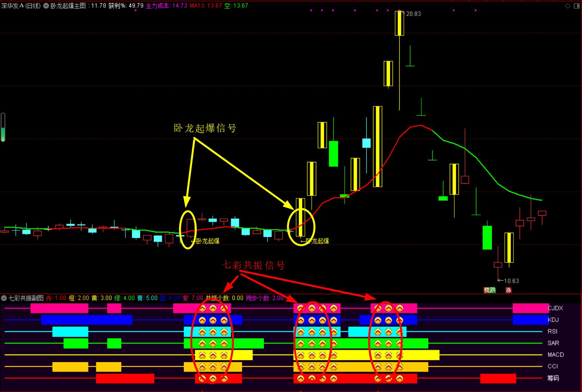Click the 赤: 1.00 indicator value
This screenshot has width=582, height=392.
56,298
